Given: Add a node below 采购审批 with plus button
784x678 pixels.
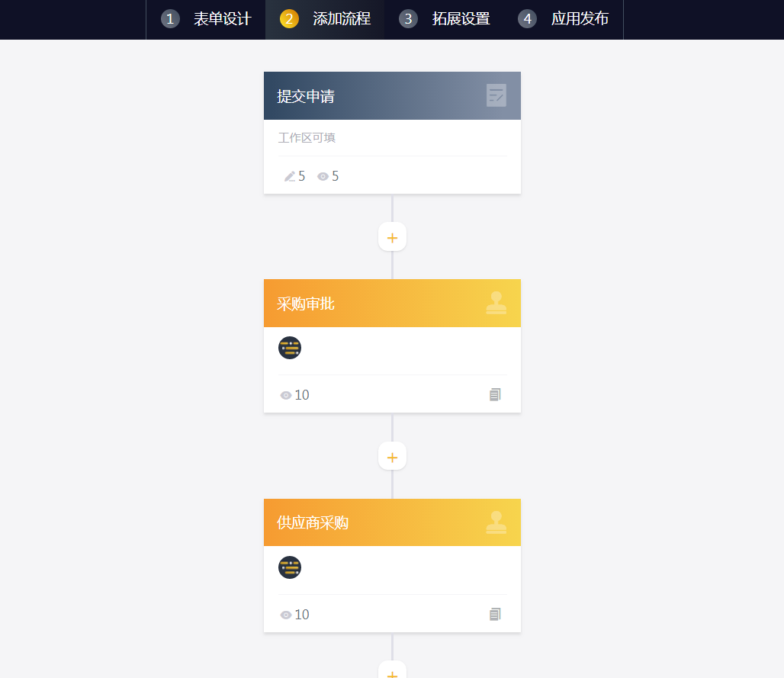Looking at the screenshot, I should coord(393,457).
